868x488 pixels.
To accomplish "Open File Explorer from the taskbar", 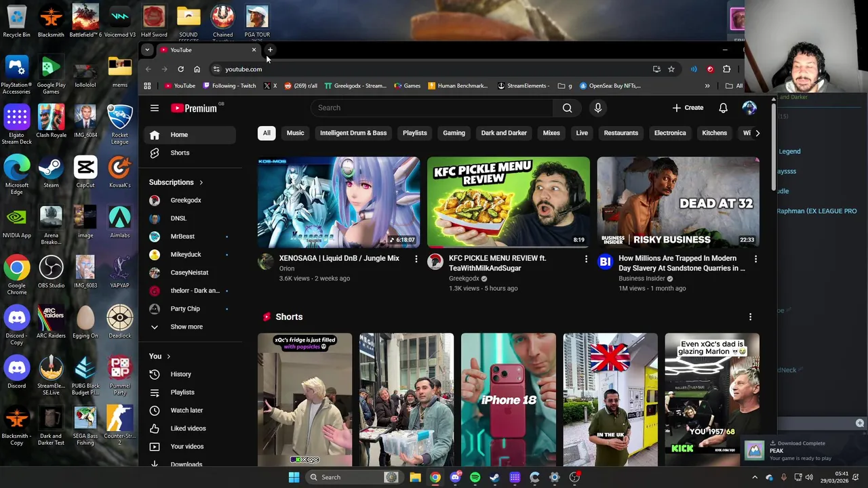I will click(415, 477).
